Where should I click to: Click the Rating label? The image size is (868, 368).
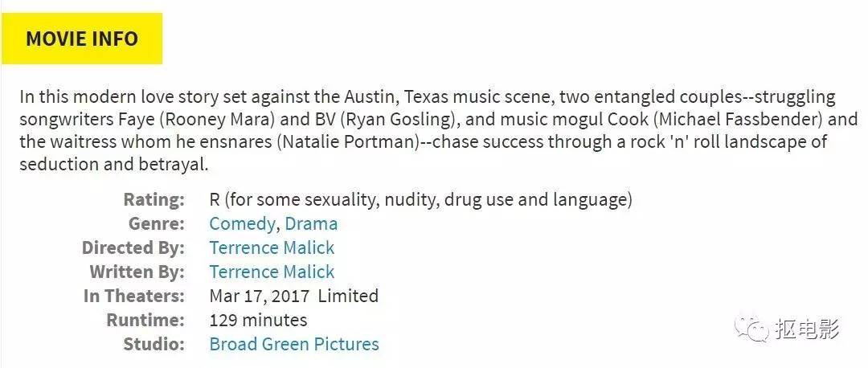[154, 199]
